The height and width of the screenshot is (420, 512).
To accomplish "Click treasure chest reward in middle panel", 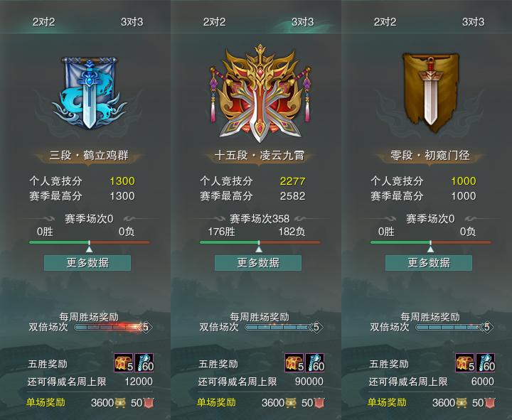I will coord(294,362).
